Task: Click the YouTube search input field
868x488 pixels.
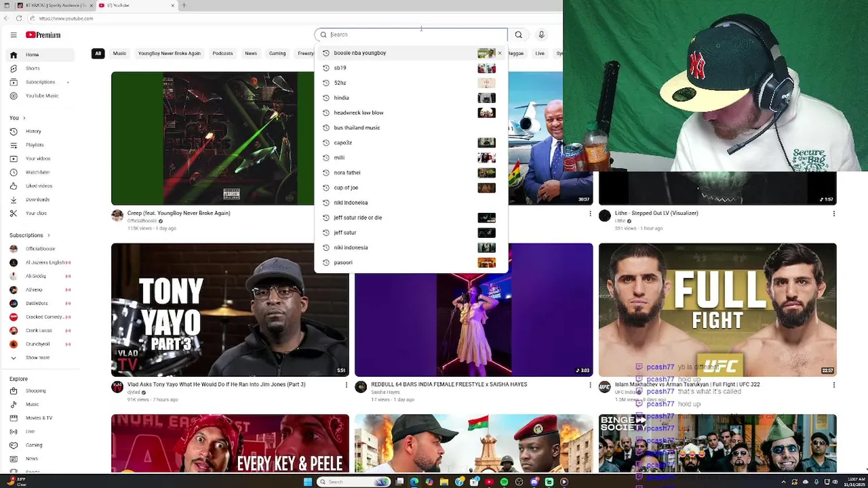Action: click(x=411, y=35)
